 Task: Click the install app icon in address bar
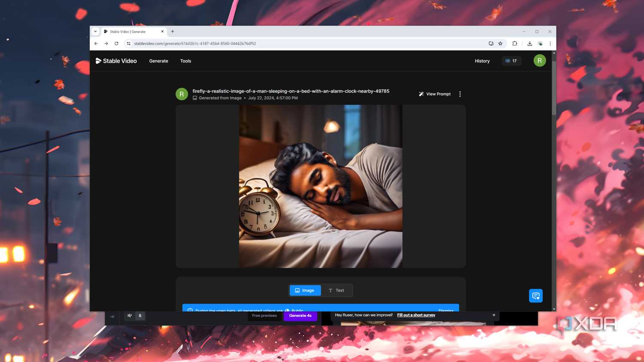[491, 43]
